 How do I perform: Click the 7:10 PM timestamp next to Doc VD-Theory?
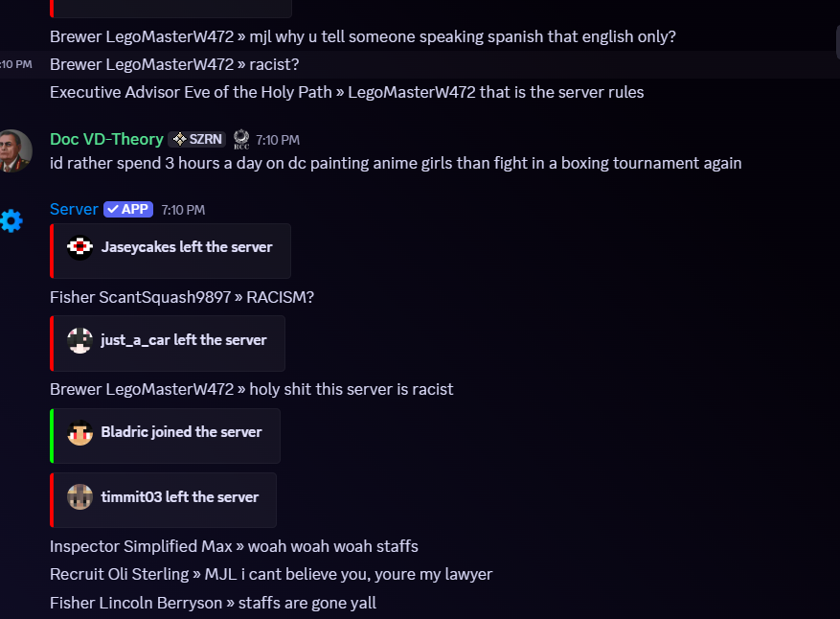coord(278,140)
